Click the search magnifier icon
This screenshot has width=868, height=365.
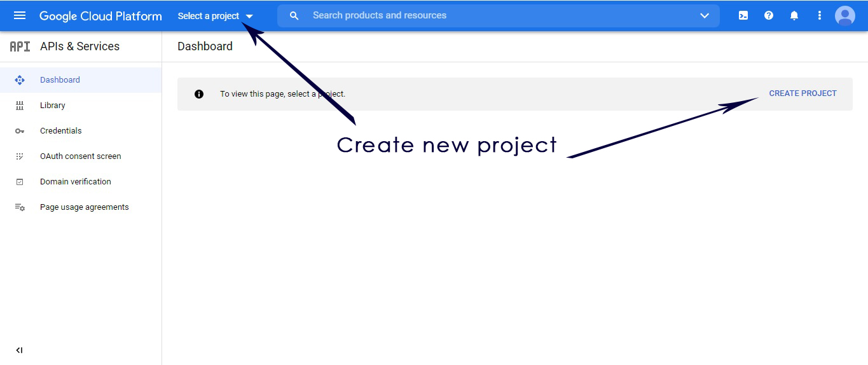tap(294, 16)
